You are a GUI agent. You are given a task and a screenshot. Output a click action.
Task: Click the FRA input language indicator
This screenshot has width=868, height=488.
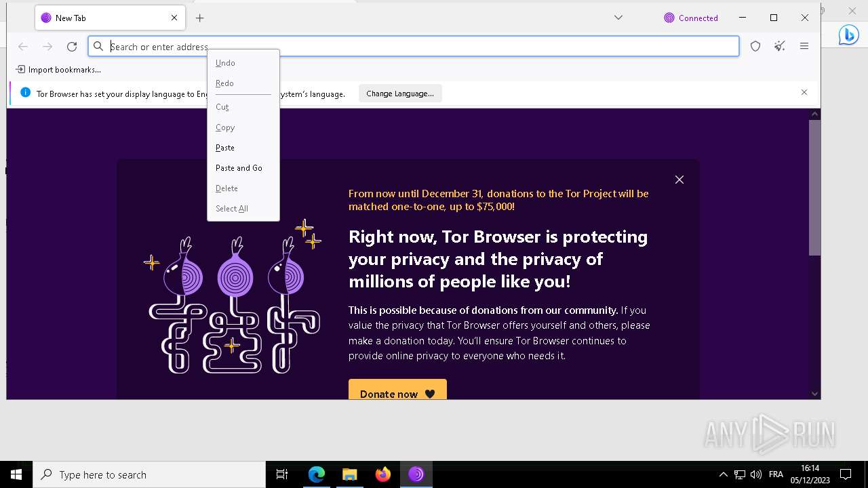tap(776, 474)
